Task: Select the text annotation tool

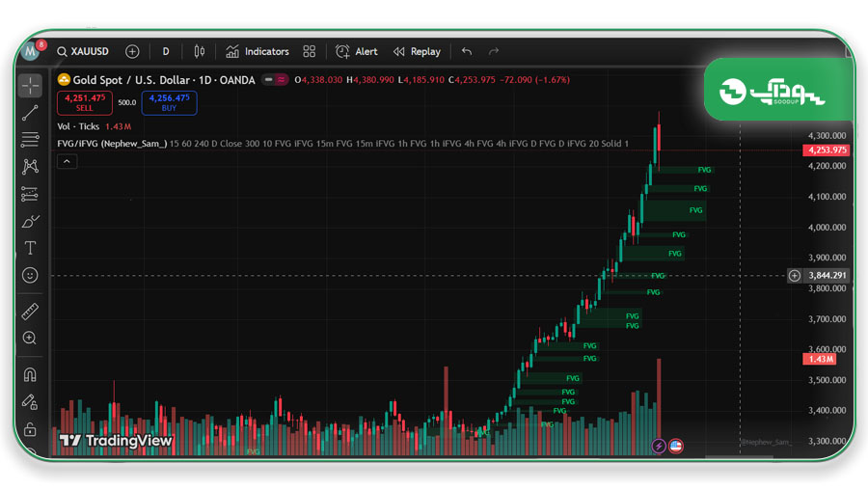Action: point(30,248)
